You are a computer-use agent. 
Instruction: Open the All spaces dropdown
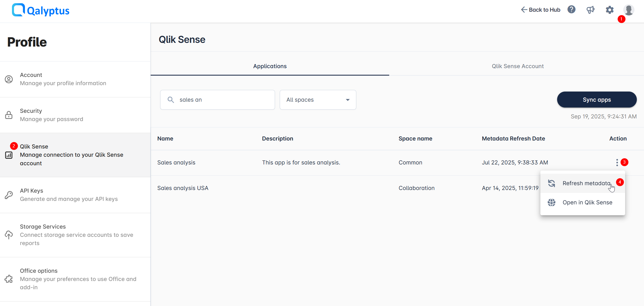coord(318,100)
